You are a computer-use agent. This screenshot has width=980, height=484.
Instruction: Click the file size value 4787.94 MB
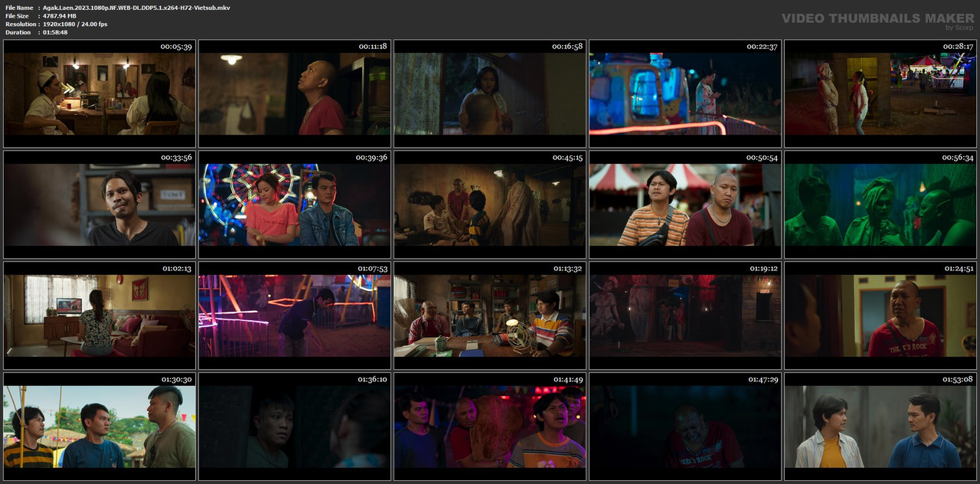60,16
